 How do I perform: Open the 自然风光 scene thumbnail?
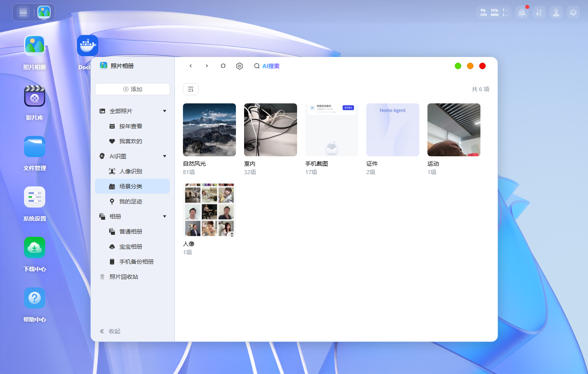[x=209, y=130]
